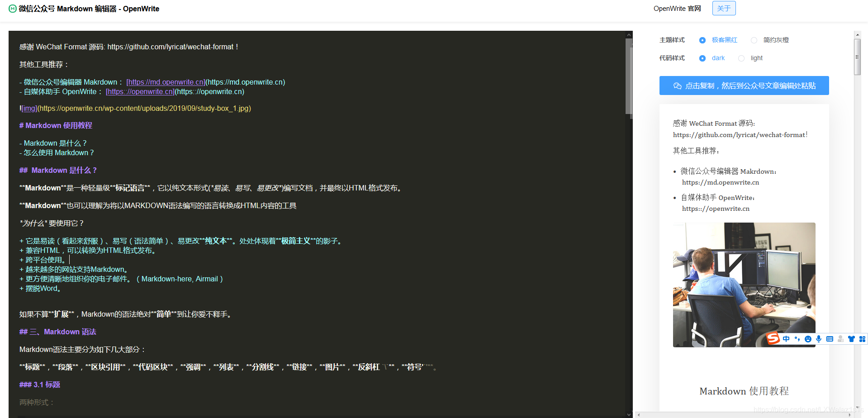Click the 关于 button
The width and height of the screenshot is (868, 418).
click(724, 8)
